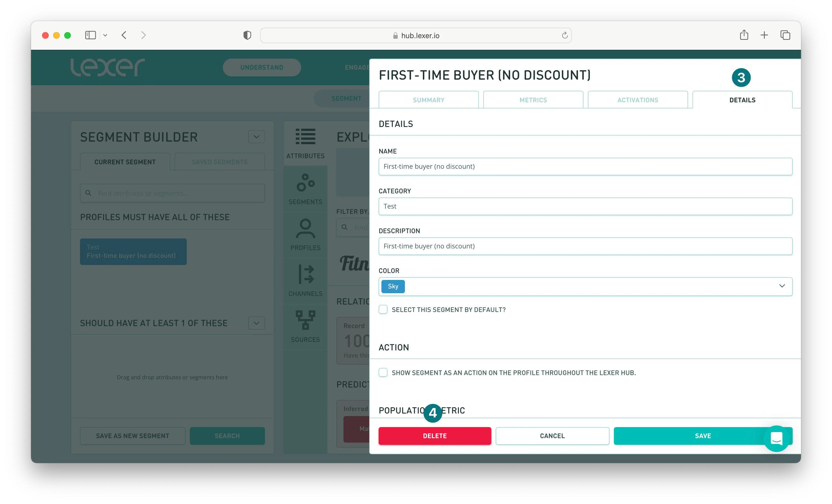This screenshot has width=832, height=504.
Task: Click into the Category input field
Action: (x=585, y=206)
